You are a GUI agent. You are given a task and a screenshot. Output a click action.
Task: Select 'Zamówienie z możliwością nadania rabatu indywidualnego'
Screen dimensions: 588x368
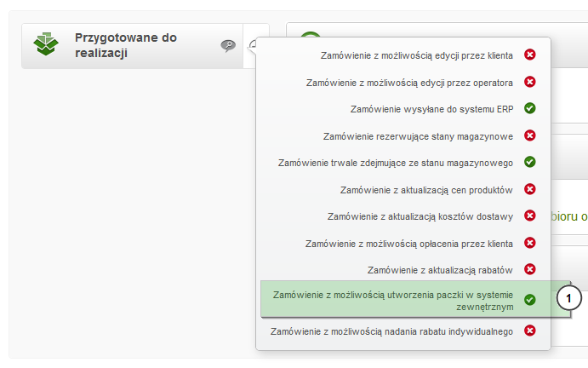[x=391, y=331]
